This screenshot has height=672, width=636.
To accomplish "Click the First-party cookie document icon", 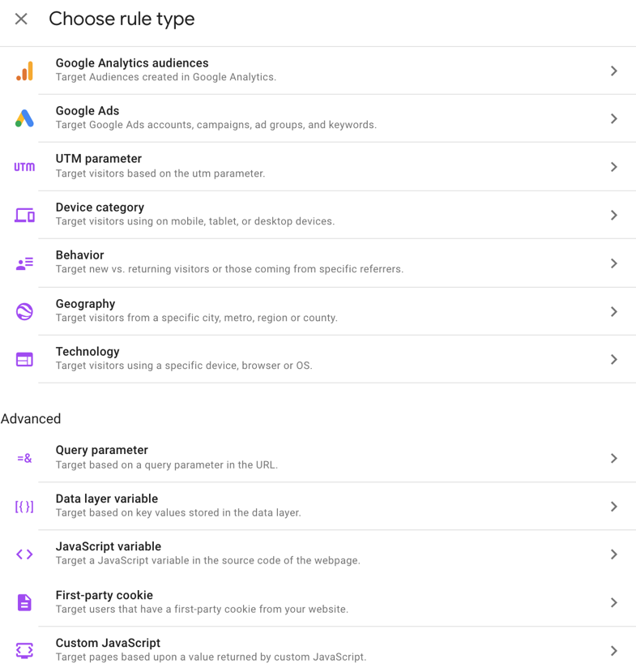I will (24, 602).
